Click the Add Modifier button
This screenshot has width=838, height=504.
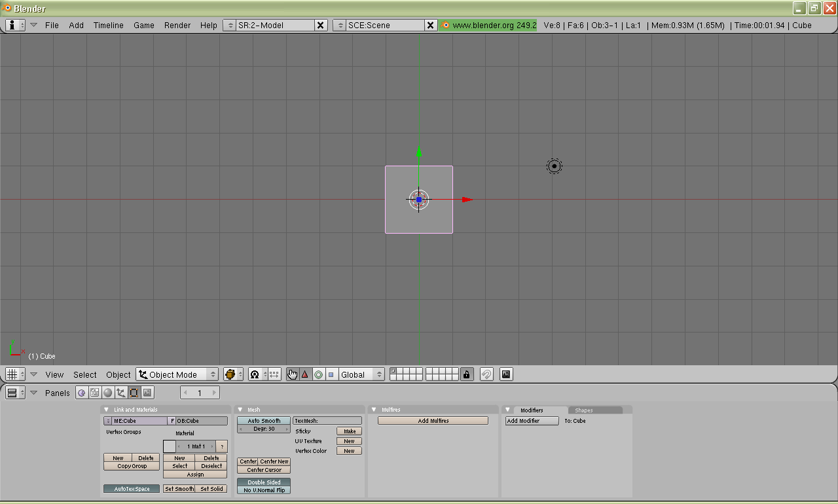coord(532,420)
